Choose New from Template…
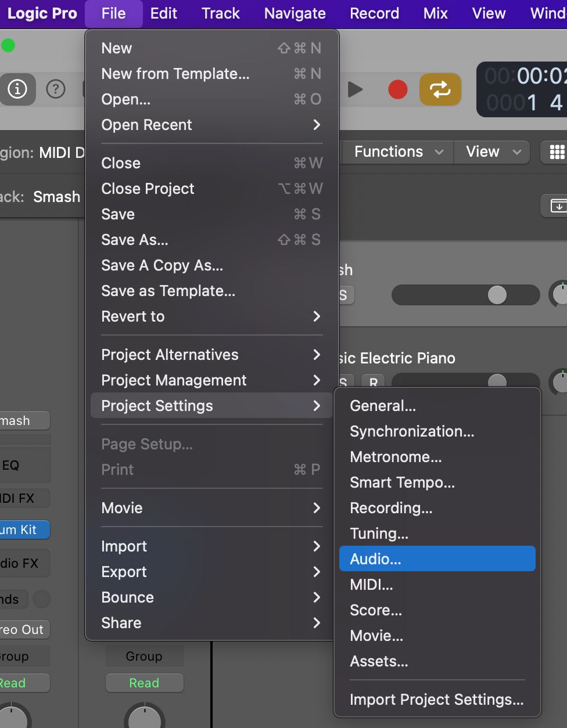Screen dimensions: 567x728 click(x=211, y=73)
